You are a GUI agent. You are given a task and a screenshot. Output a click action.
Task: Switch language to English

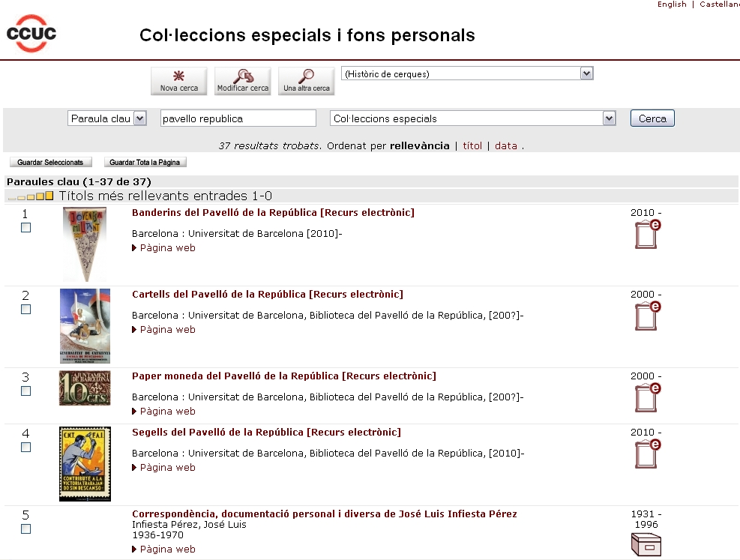672,4
